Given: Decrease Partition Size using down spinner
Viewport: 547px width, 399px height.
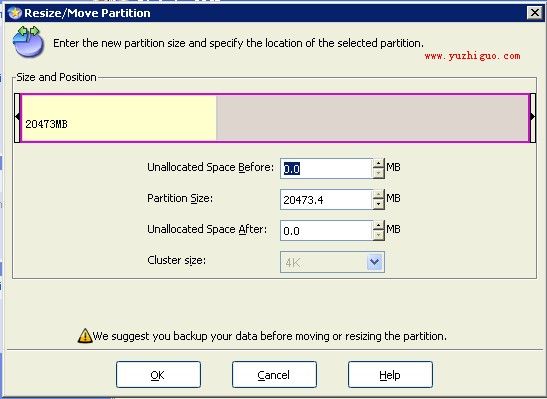Looking at the screenshot, I should pyautogui.click(x=379, y=204).
